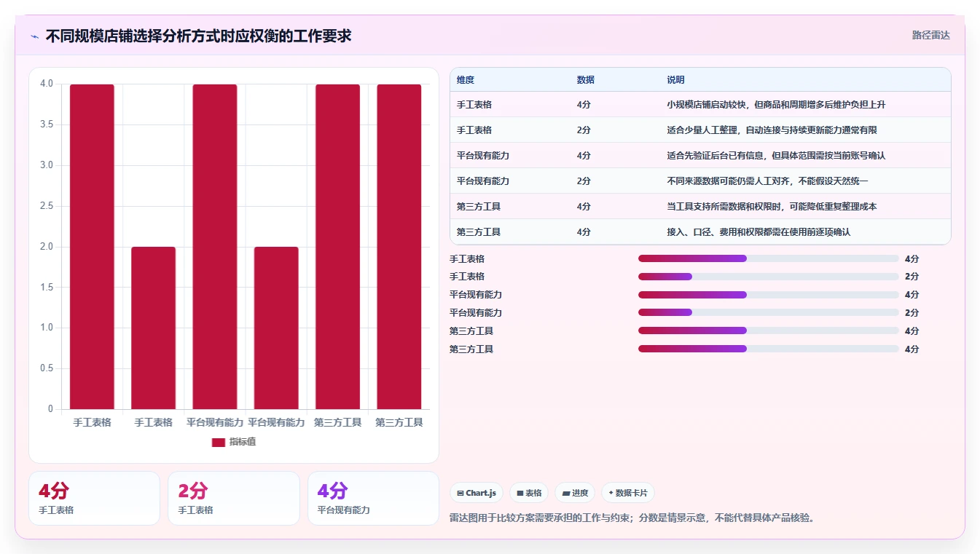The width and height of the screenshot is (980, 554).
Task: Click the Chart.js chip
Action: click(x=477, y=493)
